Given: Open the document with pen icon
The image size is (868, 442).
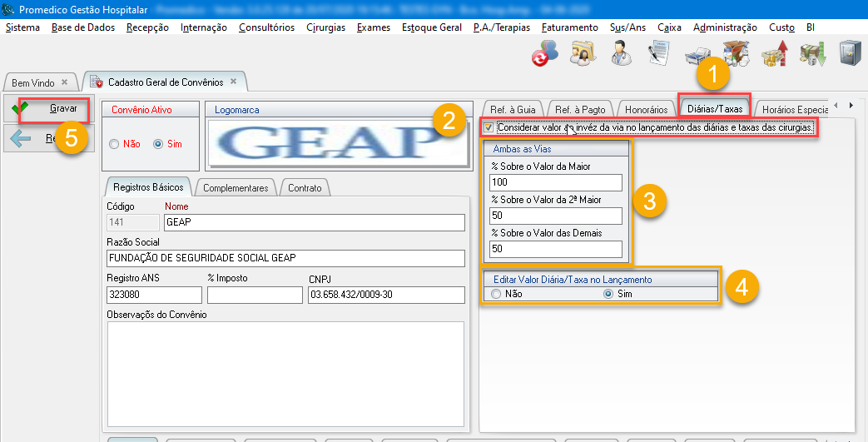Looking at the screenshot, I should pyautogui.click(x=659, y=54).
